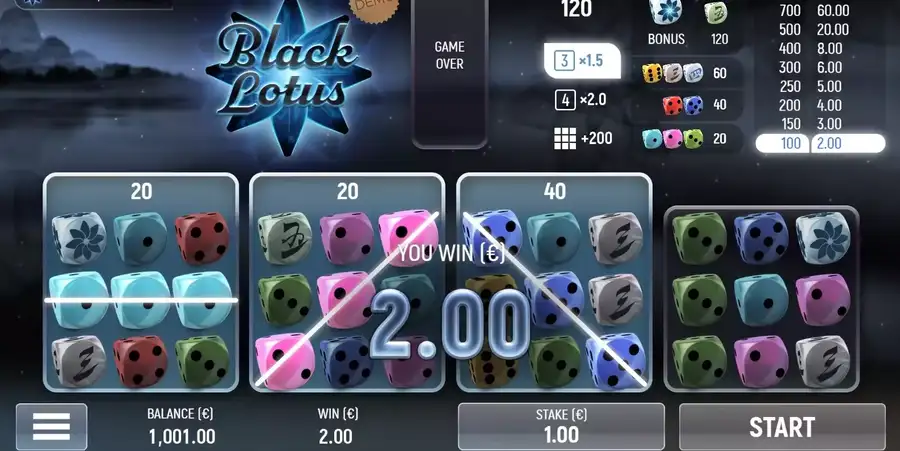Image resolution: width=900 pixels, height=451 pixels.
Task: Select the lotus die in first grid
Action: tap(79, 238)
